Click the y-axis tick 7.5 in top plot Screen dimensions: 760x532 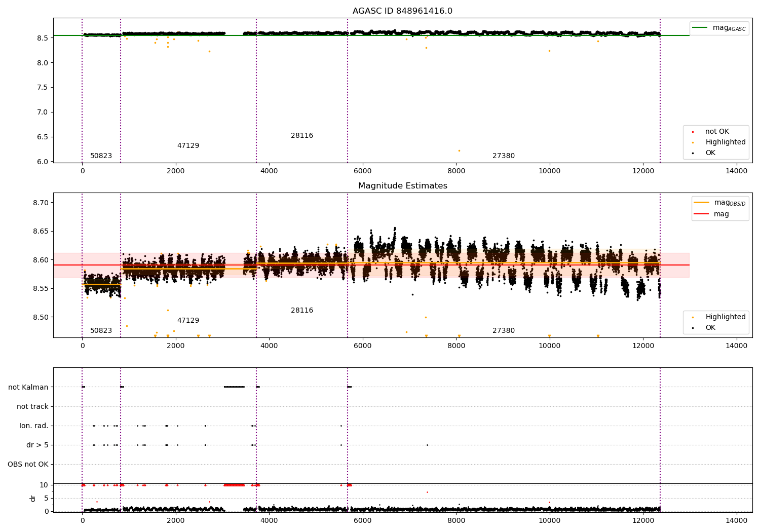coord(43,88)
